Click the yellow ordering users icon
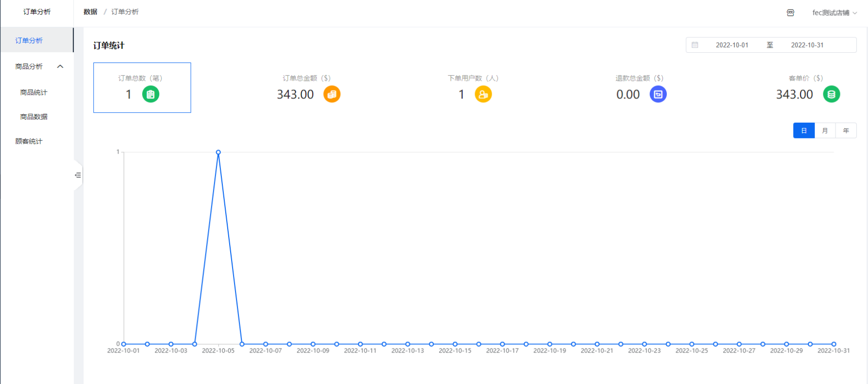868x384 pixels. coord(483,94)
